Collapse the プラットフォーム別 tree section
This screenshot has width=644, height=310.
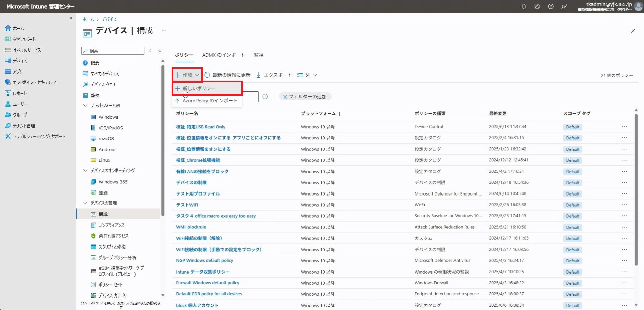point(85,106)
